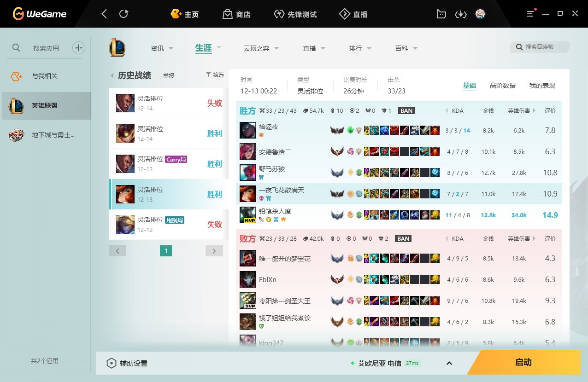This screenshot has height=382, width=588.
Task: Select the 12-14 胜利 match record
Action: (x=169, y=133)
